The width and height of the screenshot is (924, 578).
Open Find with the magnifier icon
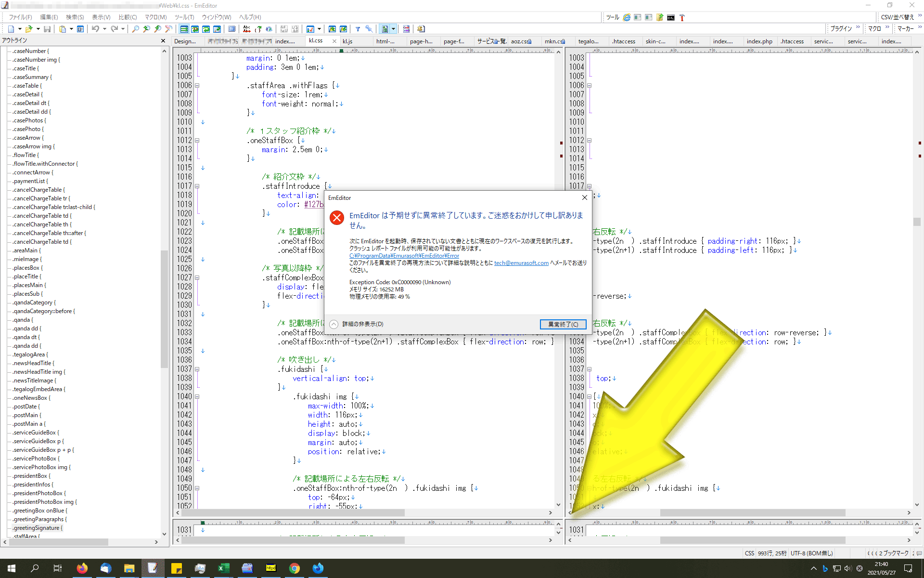pos(135,29)
